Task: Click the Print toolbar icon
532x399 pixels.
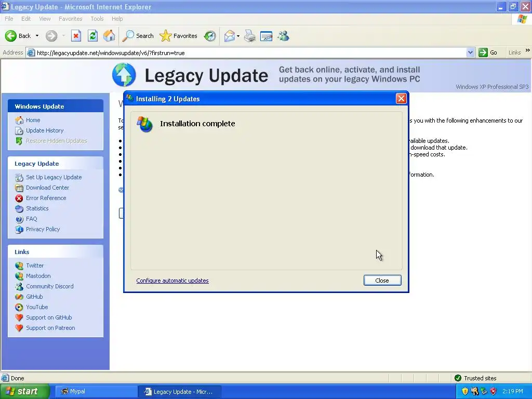Action: pos(250,36)
